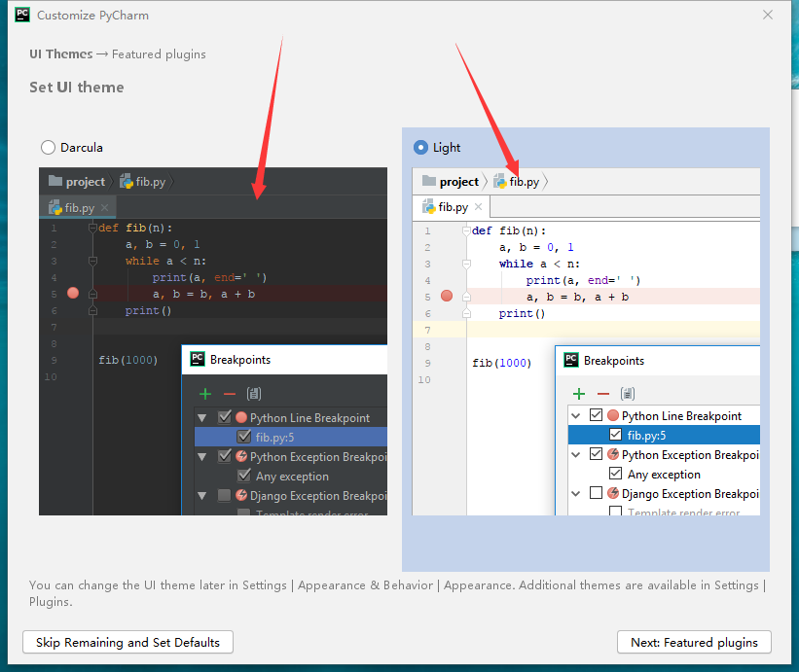Click fib.py breadcrumb in Darcula preview
799x672 pixels.
click(x=143, y=182)
